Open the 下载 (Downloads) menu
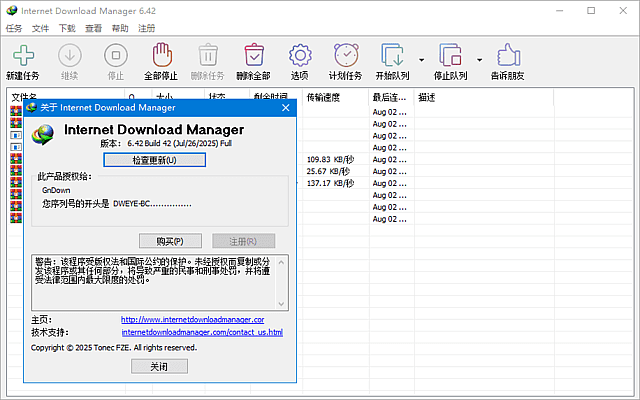The width and height of the screenshot is (640, 400). [67, 29]
